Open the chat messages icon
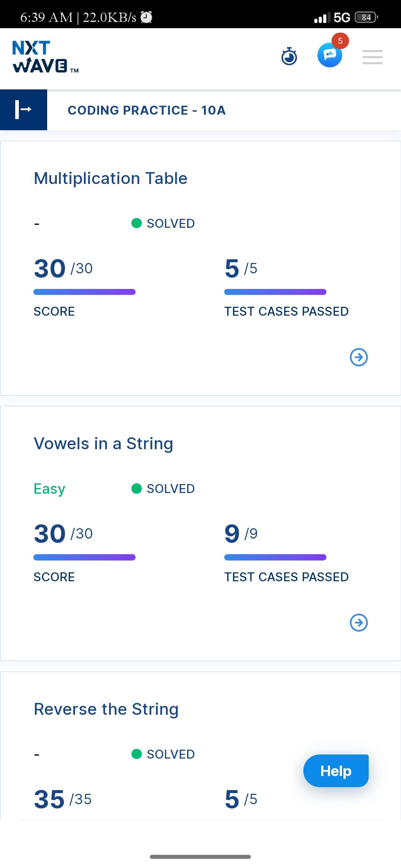The width and height of the screenshot is (401, 868). (x=330, y=55)
